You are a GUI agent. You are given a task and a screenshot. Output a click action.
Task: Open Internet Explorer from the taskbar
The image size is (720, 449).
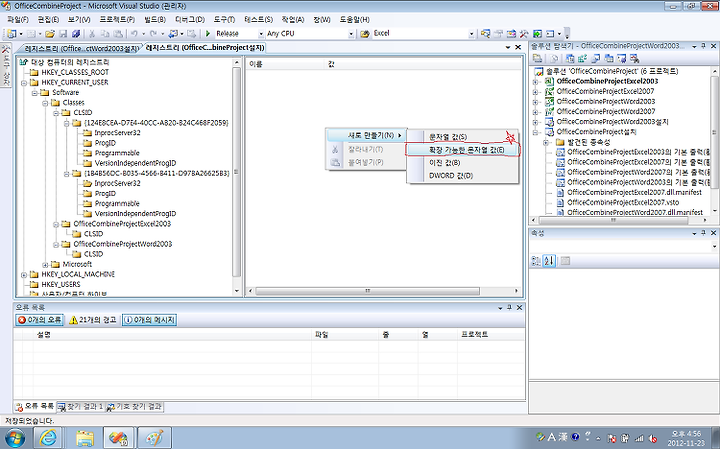click(x=47, y=438)
